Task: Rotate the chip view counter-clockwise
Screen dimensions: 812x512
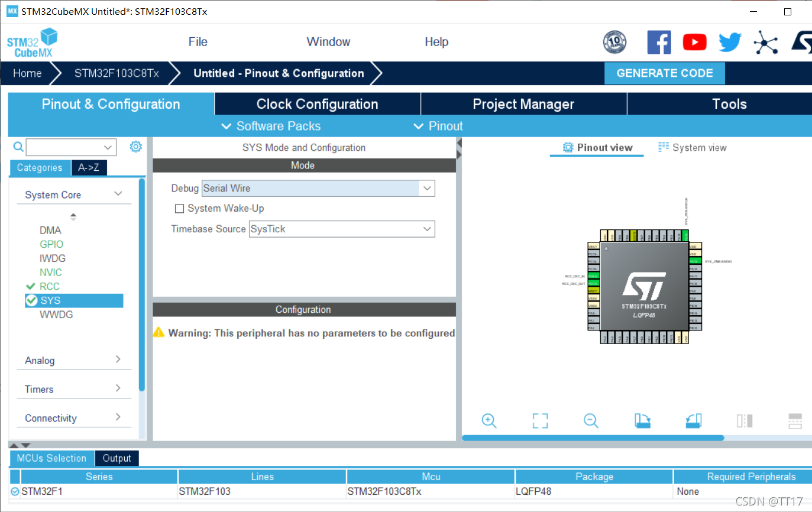Action: [x=694, y=420]
